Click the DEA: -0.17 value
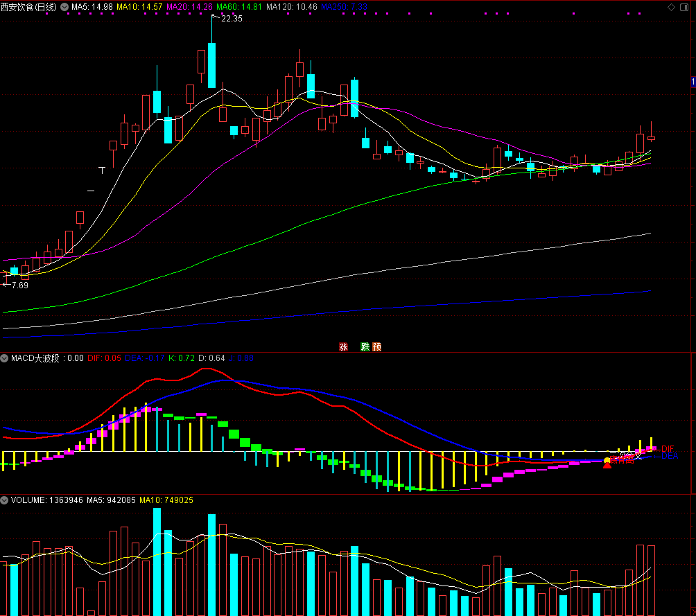The image size is (696, 616). tap(145, 358)
